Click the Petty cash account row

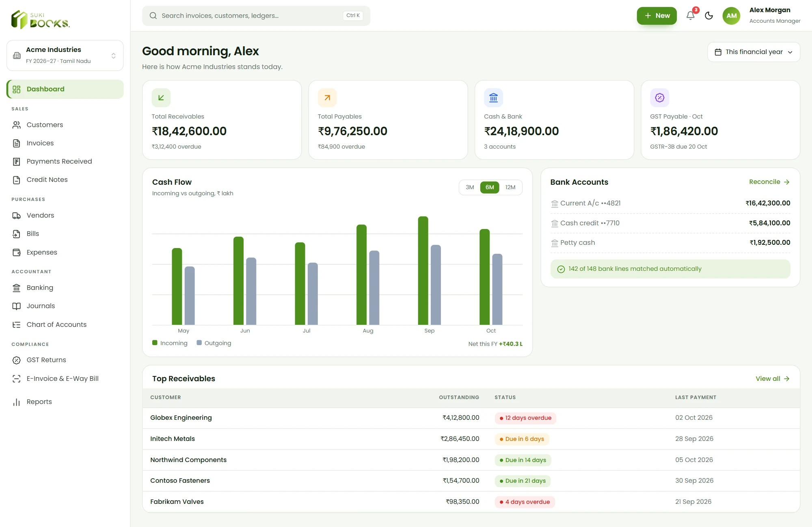pos(670,243)
